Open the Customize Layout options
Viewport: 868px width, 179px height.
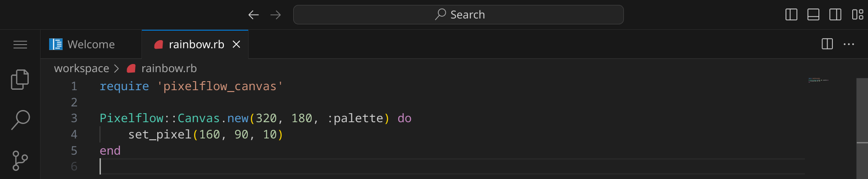pyautogui.click(x=858, y=15)
